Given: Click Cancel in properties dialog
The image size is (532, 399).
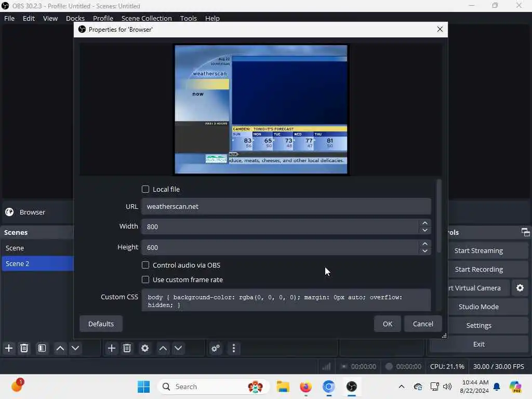Looking at the screenshot, I should coord(423,324).
